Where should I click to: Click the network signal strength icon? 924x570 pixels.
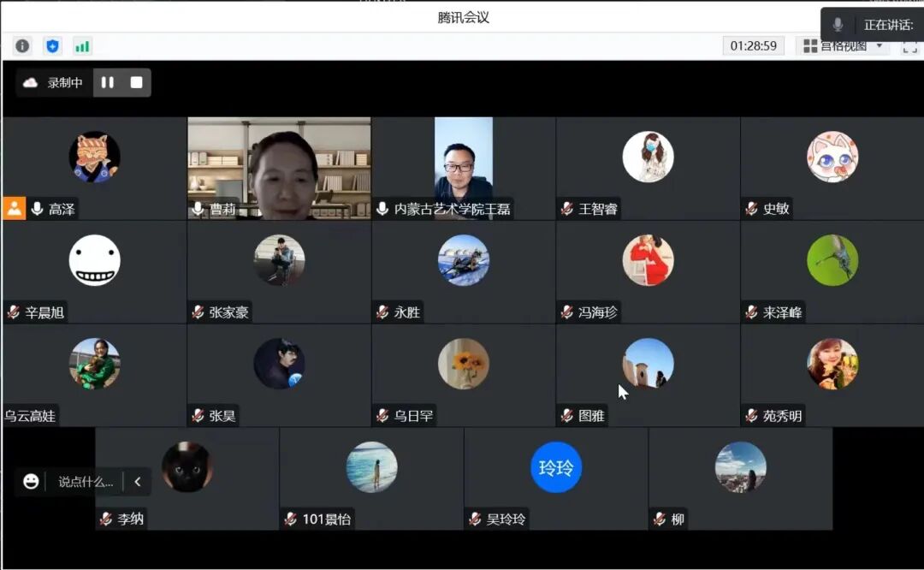click(82, 45)
